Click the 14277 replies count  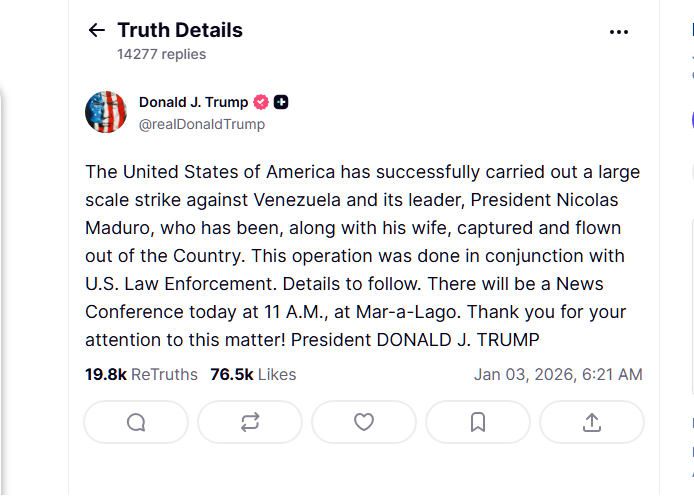[161, 54]
